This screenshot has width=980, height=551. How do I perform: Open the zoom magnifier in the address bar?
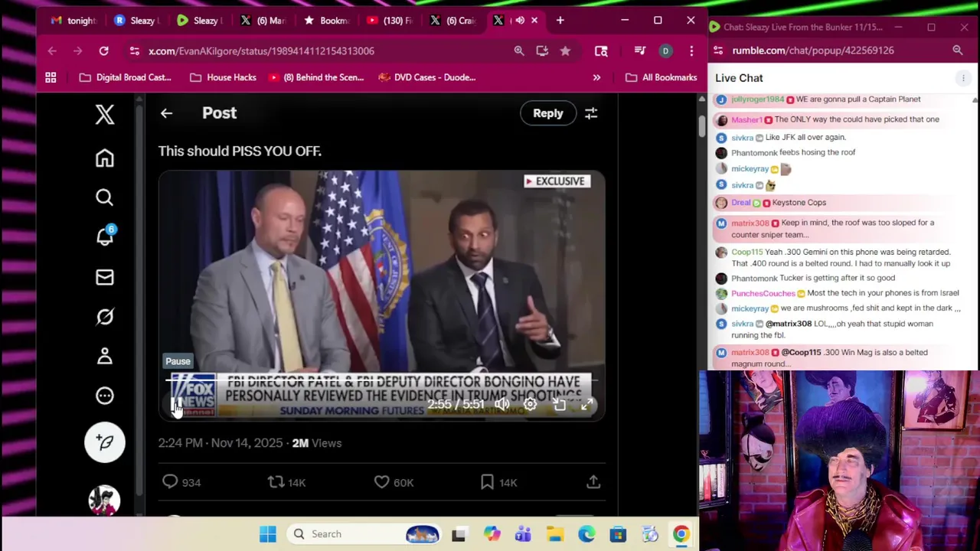coord(519,51)
